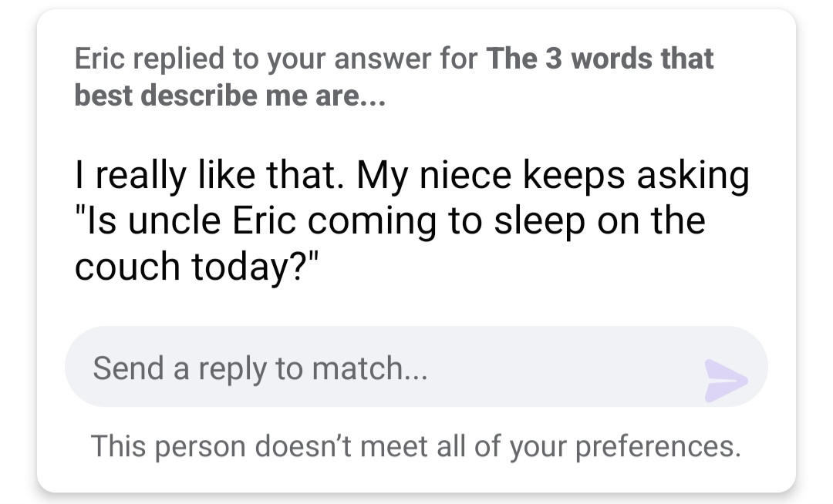Click the words 'coming to' in the message
The width and height of the screenshot is (833, 504).
[379, 220]
